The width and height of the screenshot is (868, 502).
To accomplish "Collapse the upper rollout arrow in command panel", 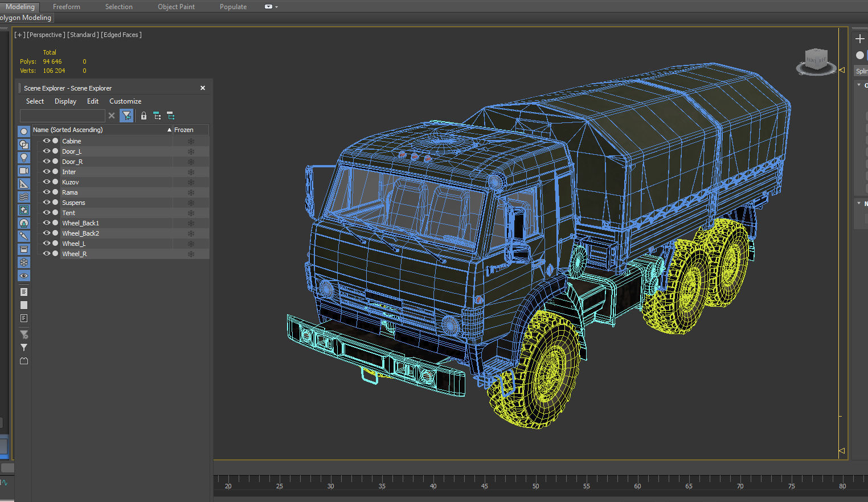I will 859,85.
